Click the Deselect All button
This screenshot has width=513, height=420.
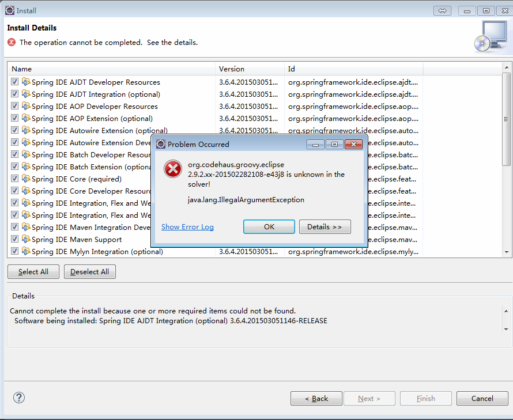(x=90, y=272)
